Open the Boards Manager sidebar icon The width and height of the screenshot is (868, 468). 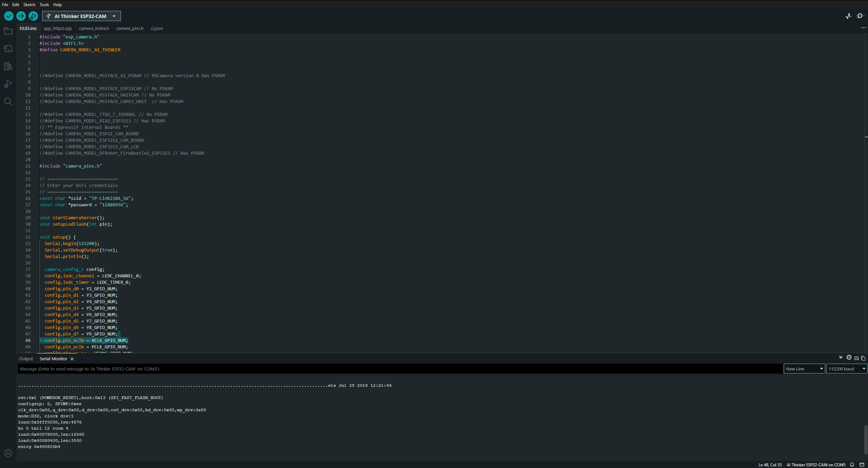(x=8, y=49)
